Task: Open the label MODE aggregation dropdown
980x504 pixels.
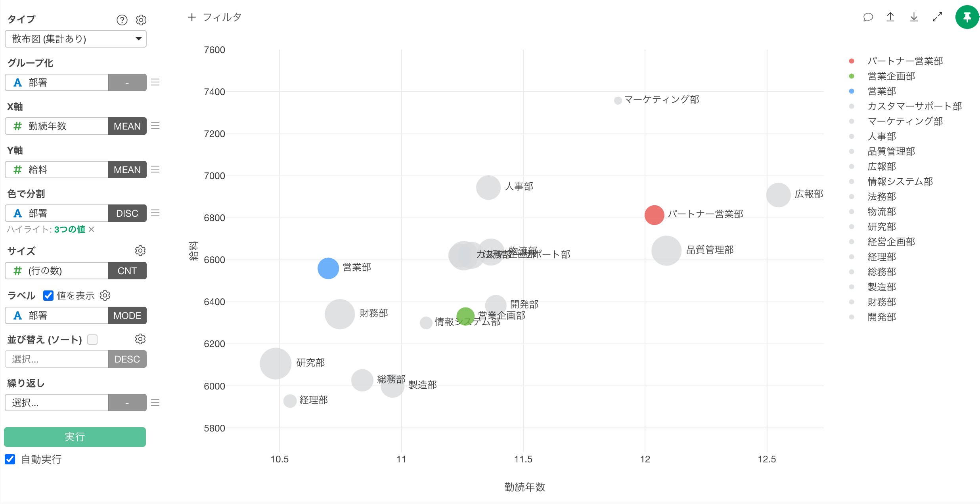Action: coord(127,315)
